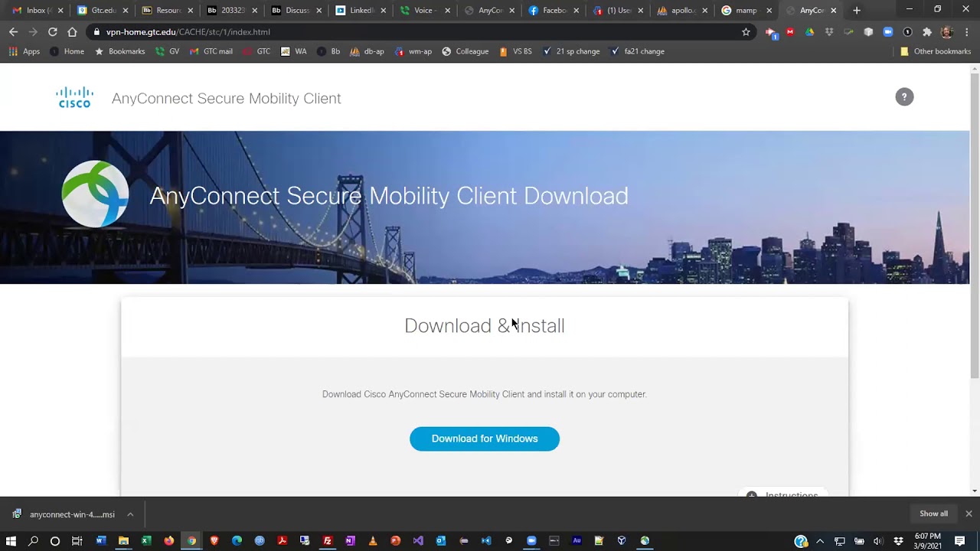Open FileZilla from the taskbar
The image size is (980, 551).
(328, 540)
